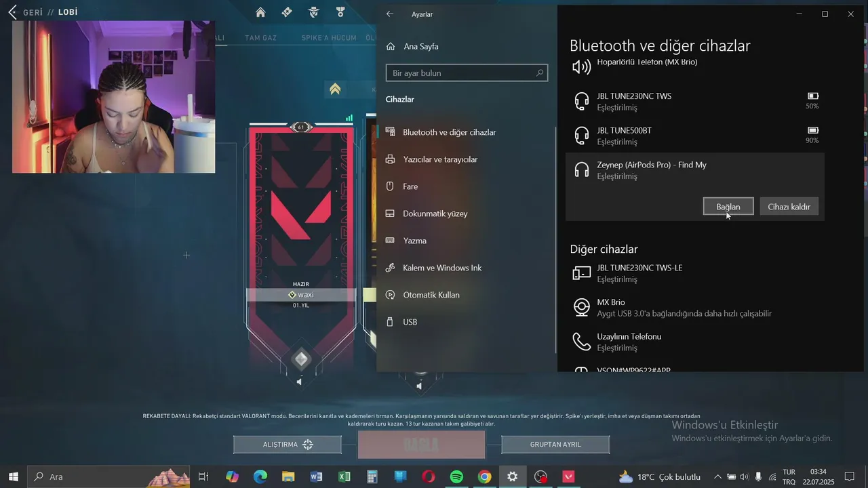The image size is (868, 488).
Task: Click the search magnifier in settings search box
Action: point(540,73)
